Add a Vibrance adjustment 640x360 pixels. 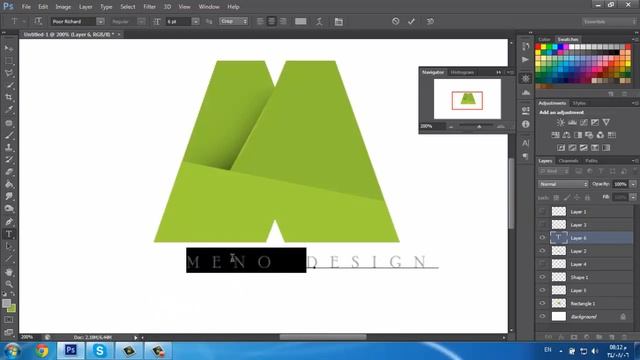(607, 122)
